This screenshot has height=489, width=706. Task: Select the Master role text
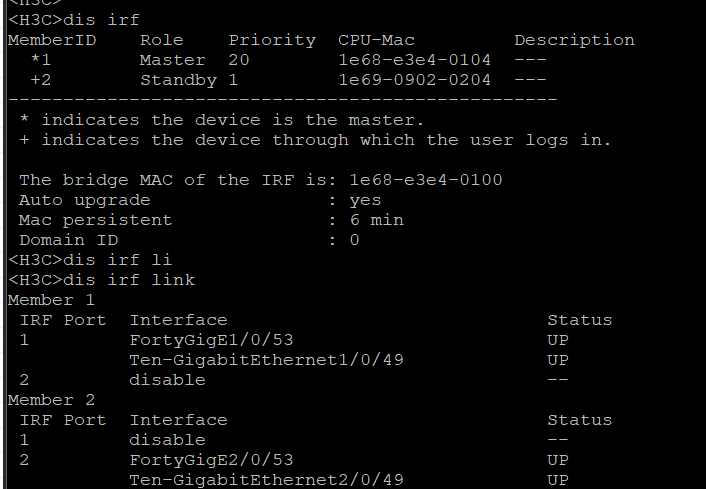pos(172,60)
